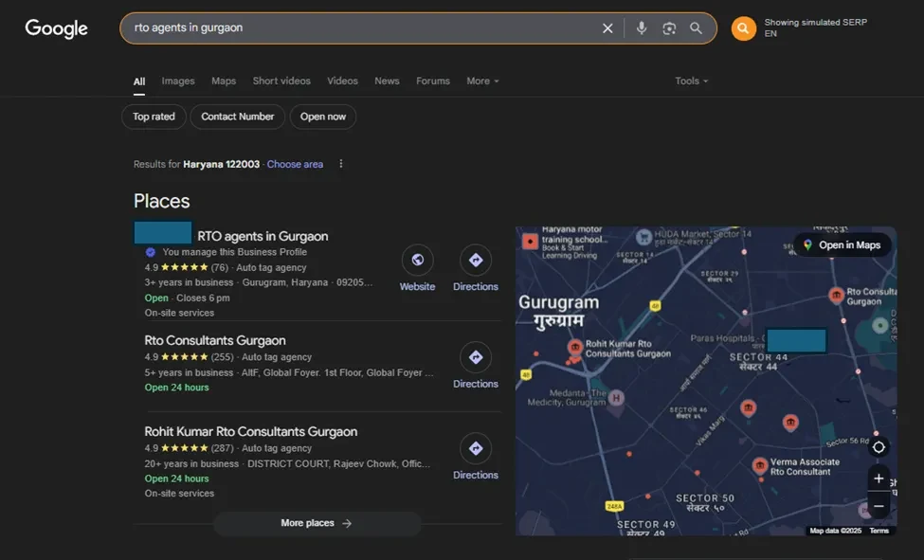Click the Haryana 122003 location text

221,165
